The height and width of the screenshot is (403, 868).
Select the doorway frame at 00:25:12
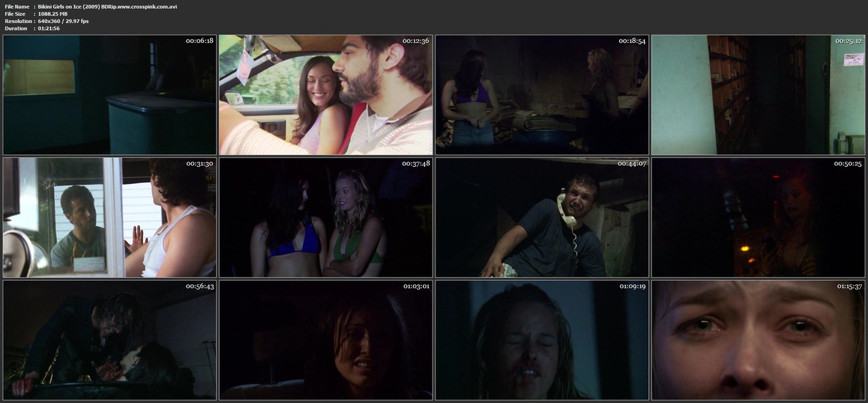(758, 95)
